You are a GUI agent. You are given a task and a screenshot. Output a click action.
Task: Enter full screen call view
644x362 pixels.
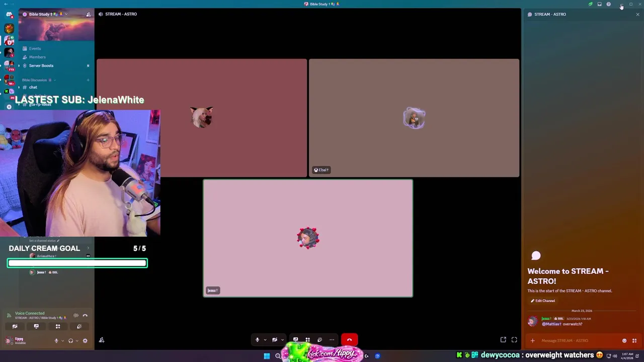click(514, 340)
